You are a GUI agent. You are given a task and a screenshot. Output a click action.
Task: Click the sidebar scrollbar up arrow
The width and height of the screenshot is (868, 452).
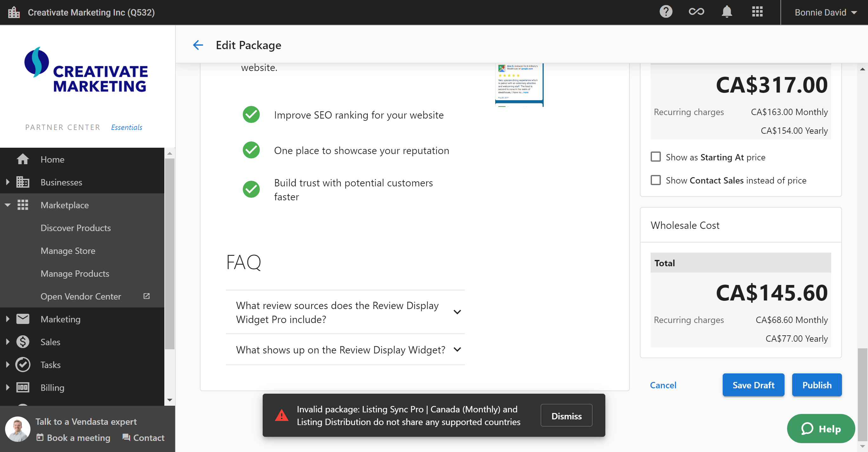(x=170, y=153)
